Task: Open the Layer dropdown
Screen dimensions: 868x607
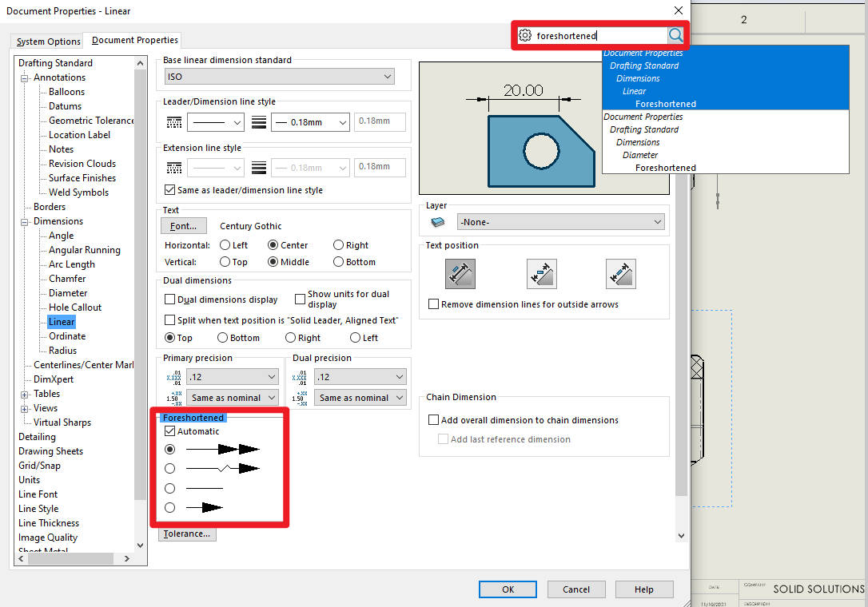Action: (560, 222)
